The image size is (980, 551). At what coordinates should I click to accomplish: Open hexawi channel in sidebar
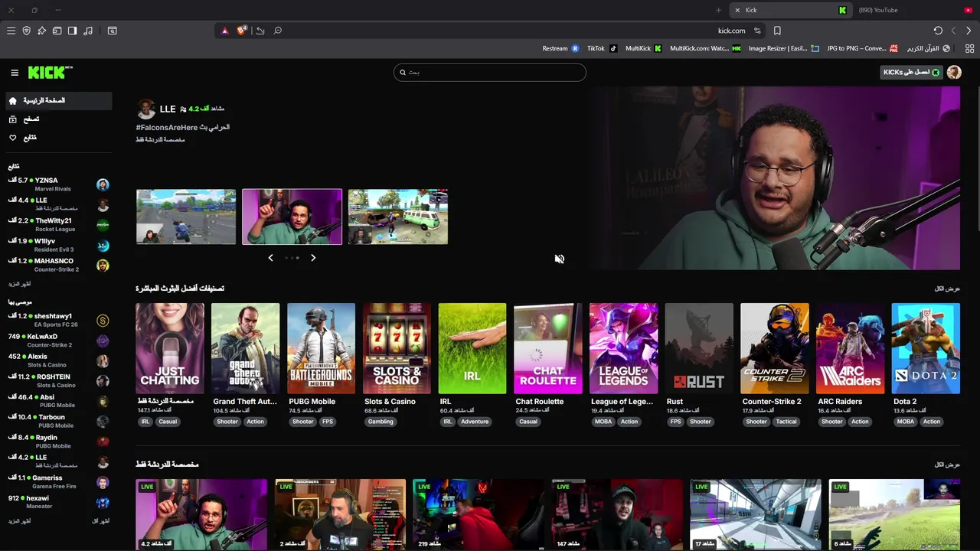click(x=59, y=503)
